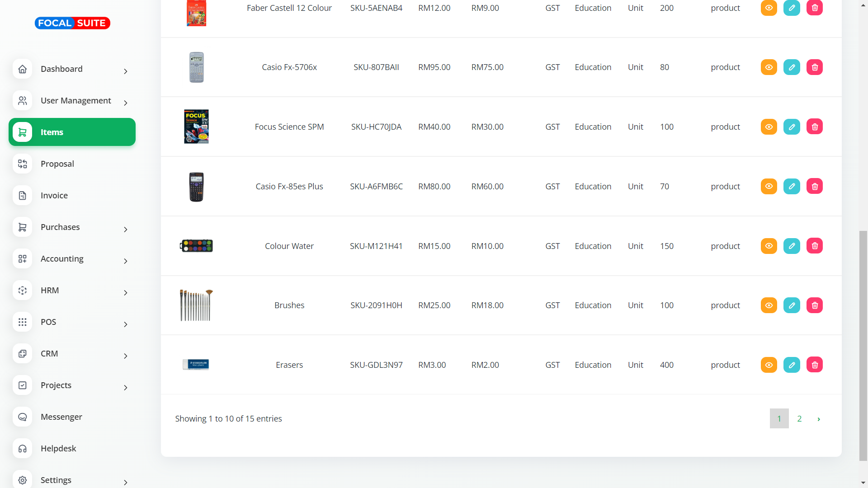Open the Settings gear icon
Image resolution: width=868 pixels, height=488 pixels.
[x=23, y=480]
